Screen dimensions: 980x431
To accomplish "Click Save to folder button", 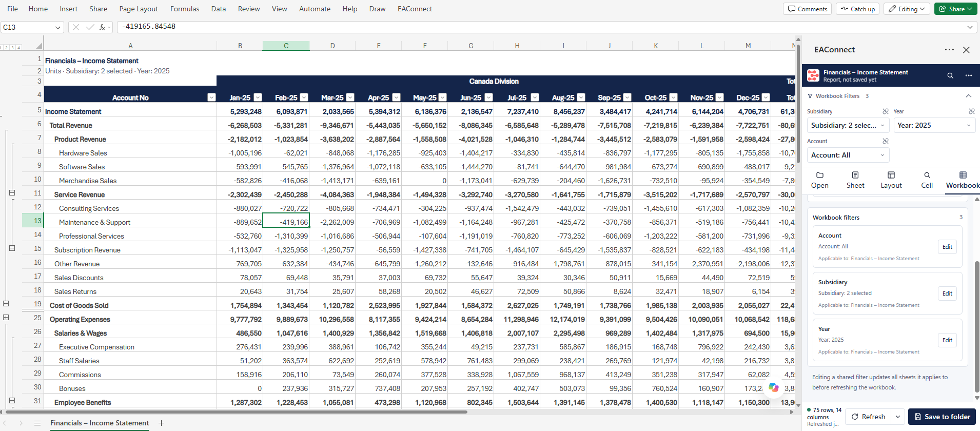I will pos(942,417).
